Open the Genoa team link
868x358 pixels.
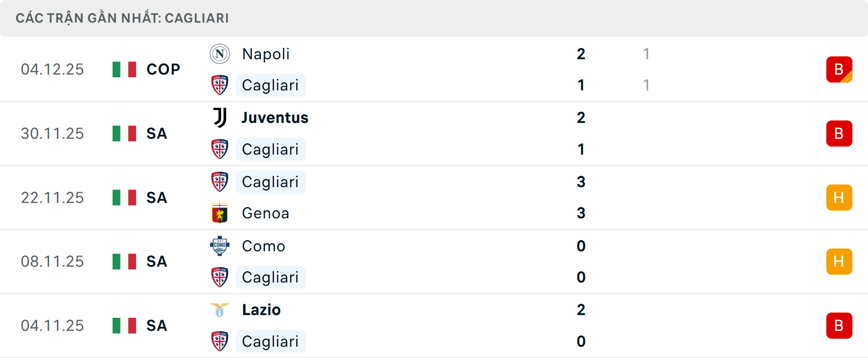(x=265, y=213)
